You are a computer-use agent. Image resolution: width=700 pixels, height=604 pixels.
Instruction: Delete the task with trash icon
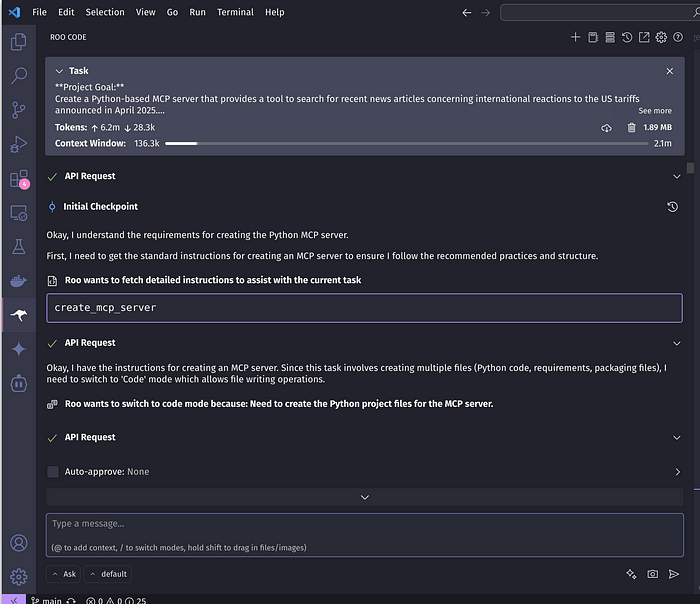pos(631,128)
